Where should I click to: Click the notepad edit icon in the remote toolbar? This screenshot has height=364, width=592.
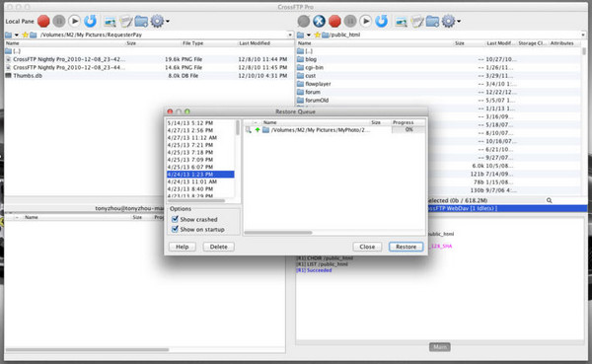click(417, 22)
